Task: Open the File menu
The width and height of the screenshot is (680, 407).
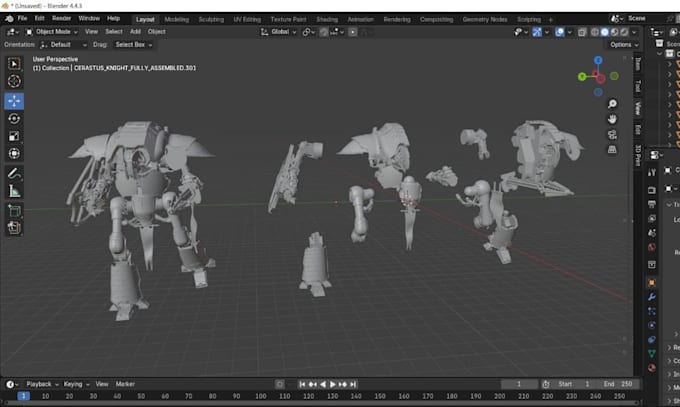Action: pos(22,18)
